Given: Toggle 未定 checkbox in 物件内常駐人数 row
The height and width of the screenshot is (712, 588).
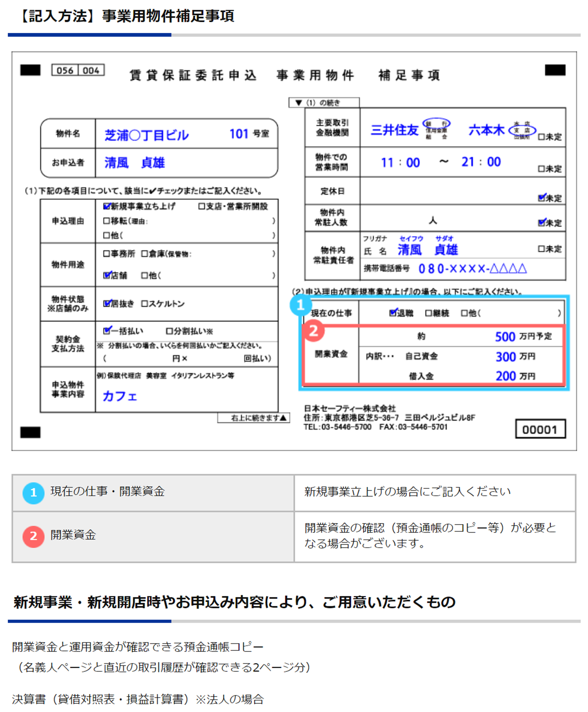Looking at the screenshot, I should tap(542, 222).
